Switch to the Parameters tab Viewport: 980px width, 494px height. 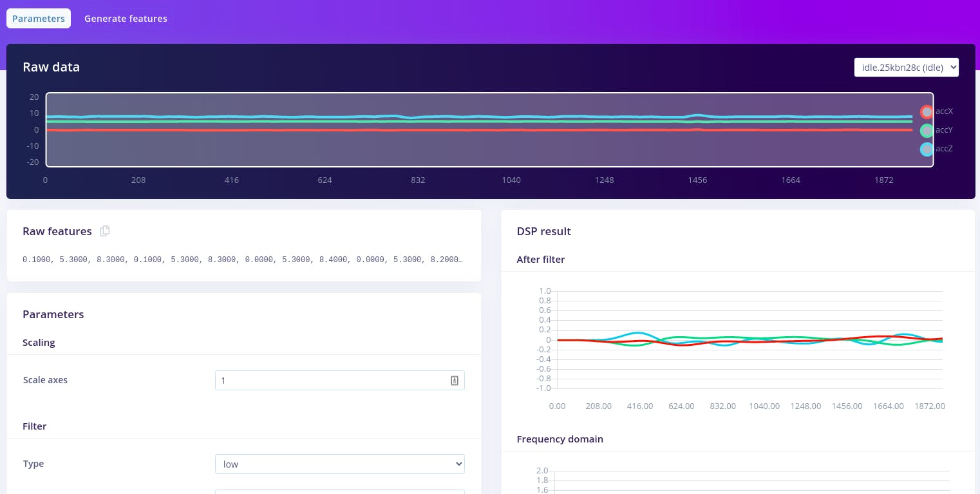39,19
